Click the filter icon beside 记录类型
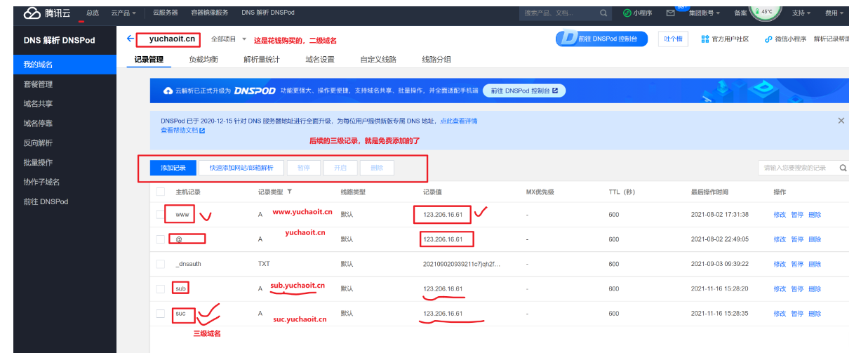 [289, 192]
